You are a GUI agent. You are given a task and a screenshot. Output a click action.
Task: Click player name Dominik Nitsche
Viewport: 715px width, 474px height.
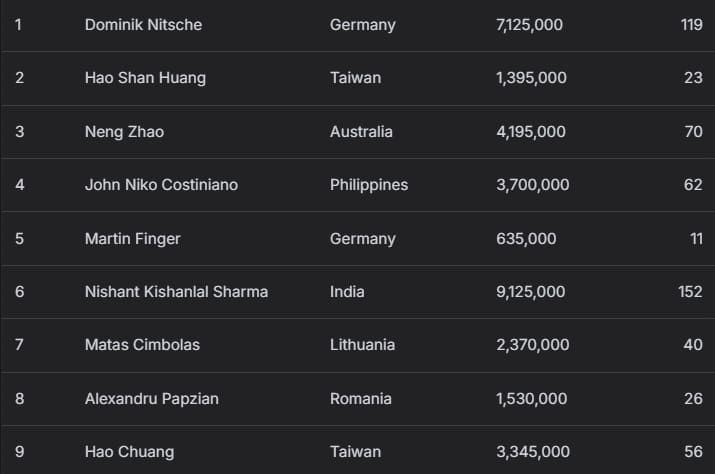[143, 25]
